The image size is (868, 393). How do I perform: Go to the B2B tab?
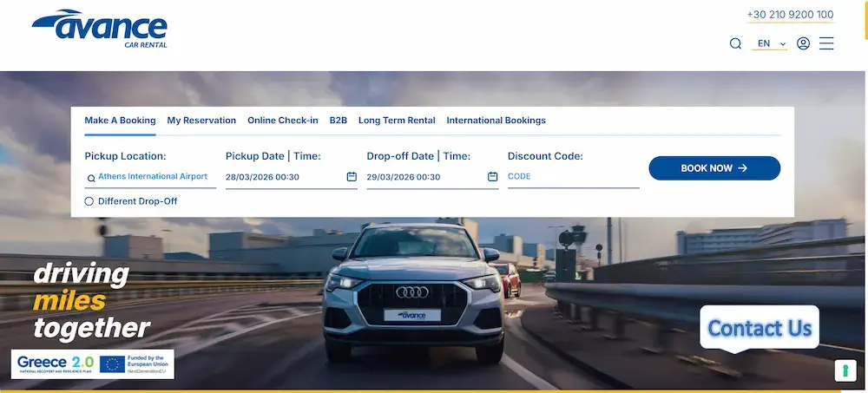pos(339,120)
